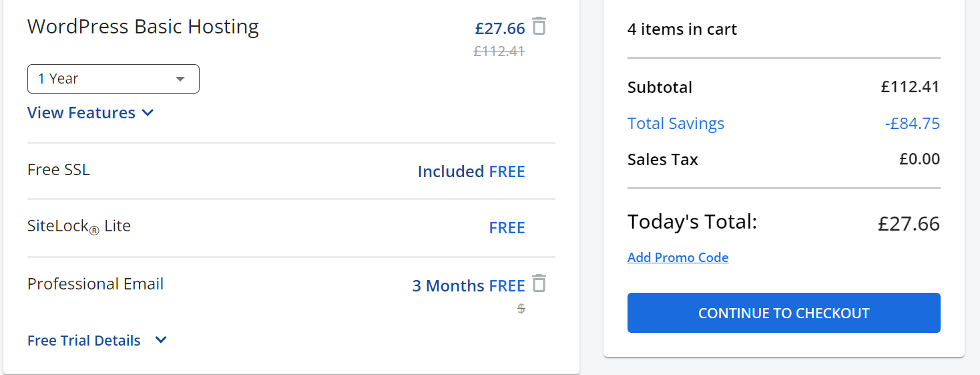Open the 1 Year term dropdown
This screenshot has height=375, width=980.
(113, 79)
